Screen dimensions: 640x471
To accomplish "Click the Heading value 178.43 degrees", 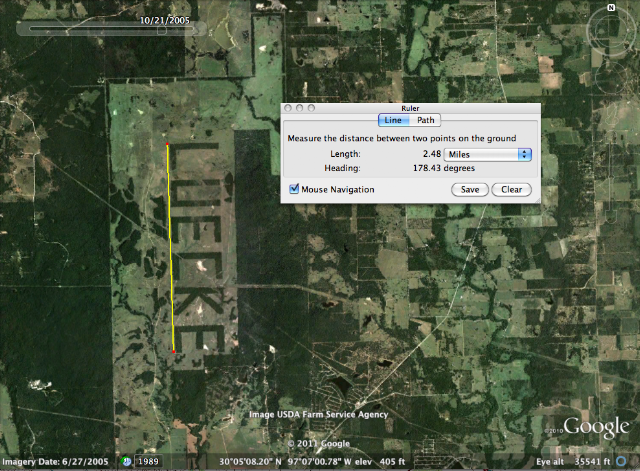I will [x=444, y=168].
